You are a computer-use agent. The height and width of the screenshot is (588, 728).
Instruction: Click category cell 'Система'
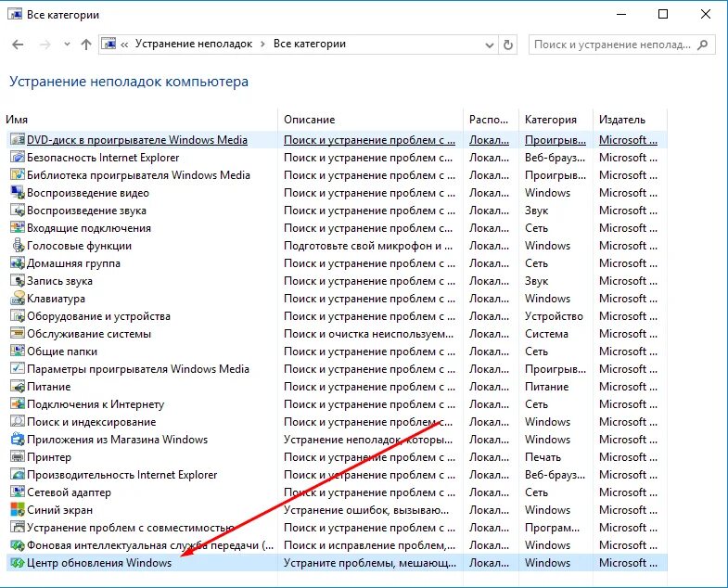546,334
